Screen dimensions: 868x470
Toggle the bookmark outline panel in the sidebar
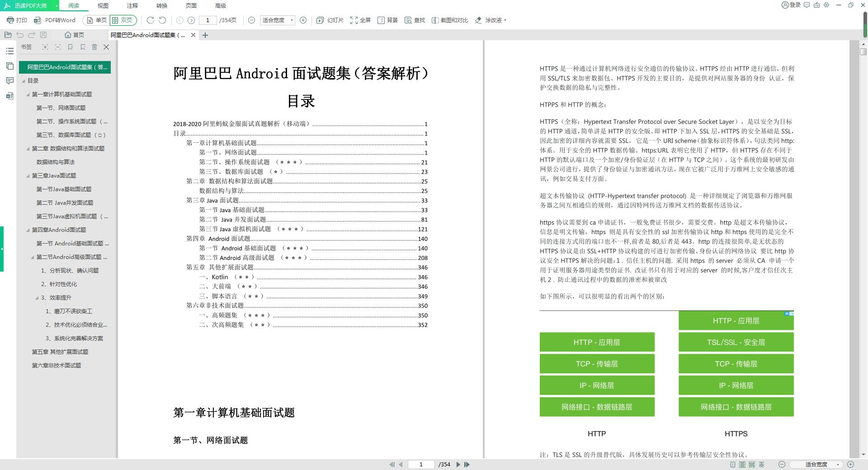tap(9, 51)
